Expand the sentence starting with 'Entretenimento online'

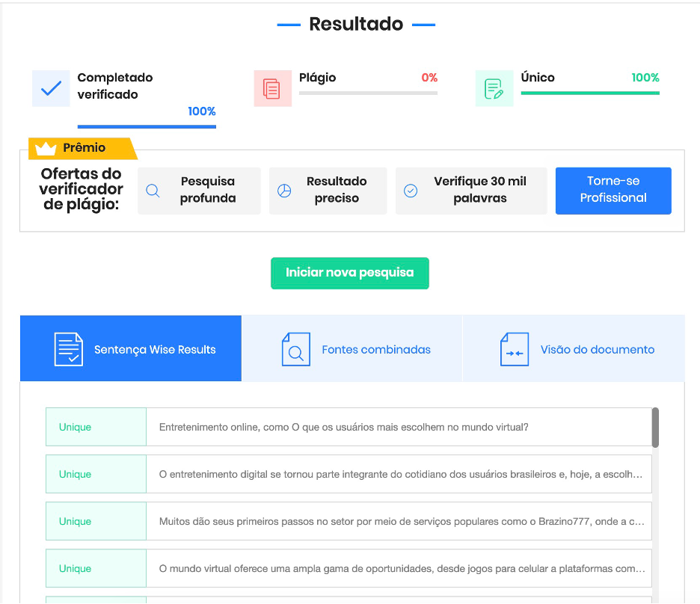point(398,428)
